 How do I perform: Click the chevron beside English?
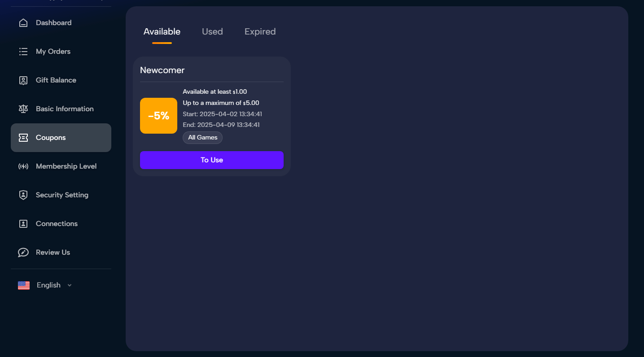point(70,285)
